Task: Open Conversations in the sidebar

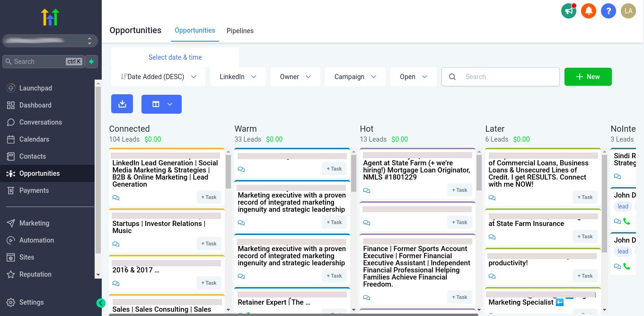Action: [41, 122]
